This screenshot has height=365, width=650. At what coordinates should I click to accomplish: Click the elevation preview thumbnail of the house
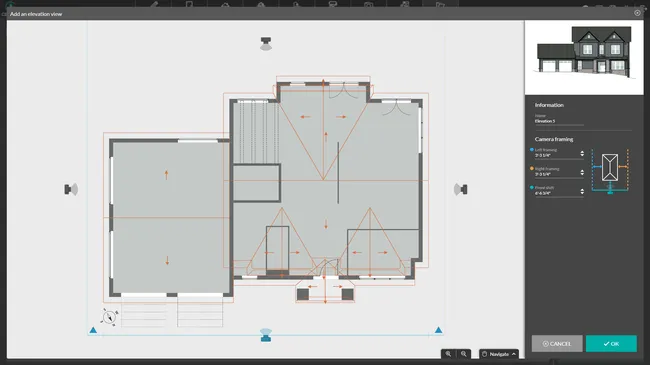[584, 57]
